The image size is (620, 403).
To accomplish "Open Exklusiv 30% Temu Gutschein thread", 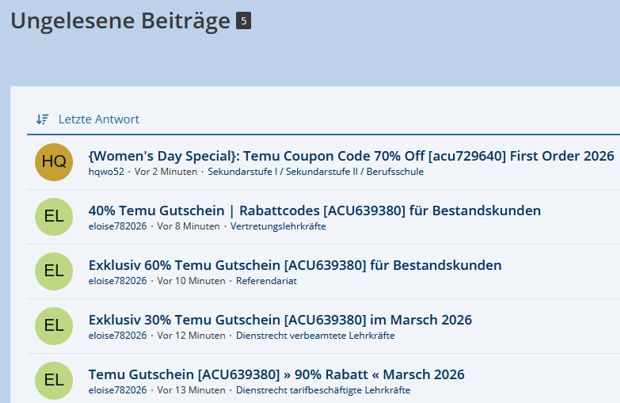I will [279, 320].
